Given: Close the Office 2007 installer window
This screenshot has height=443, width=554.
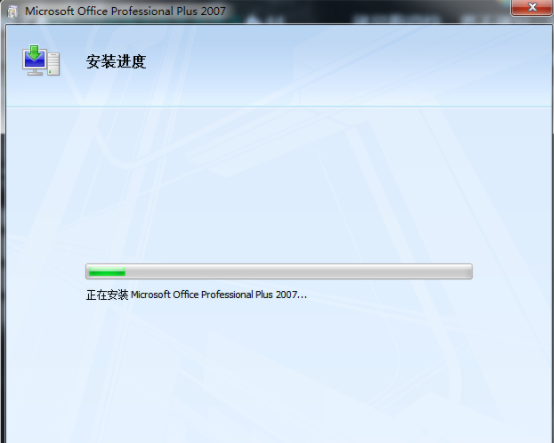Looking at the screenshot, I should (531, 7).
